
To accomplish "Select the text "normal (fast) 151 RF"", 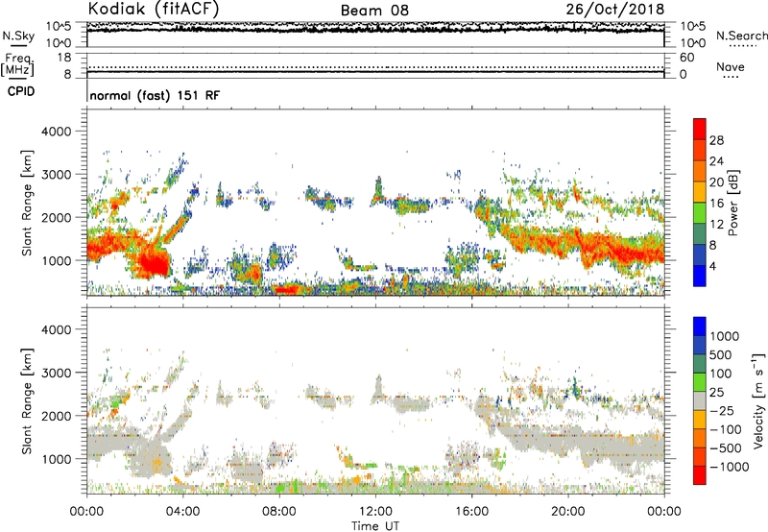I will point(155,95).
